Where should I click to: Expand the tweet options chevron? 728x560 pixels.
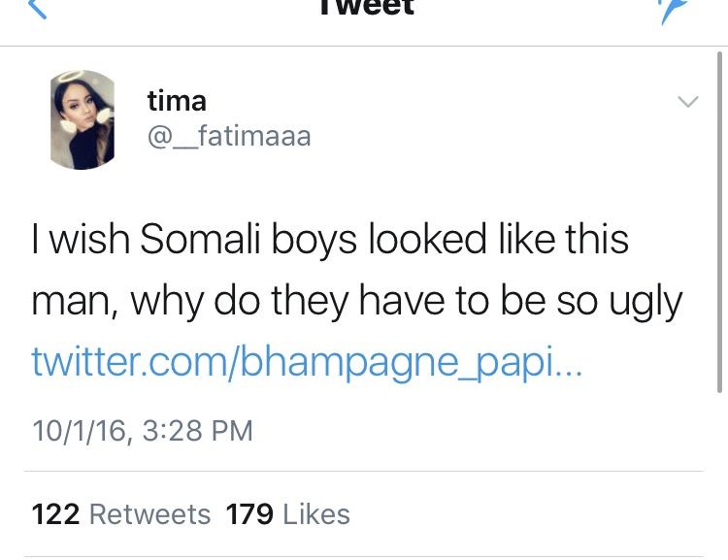point(687,101)
